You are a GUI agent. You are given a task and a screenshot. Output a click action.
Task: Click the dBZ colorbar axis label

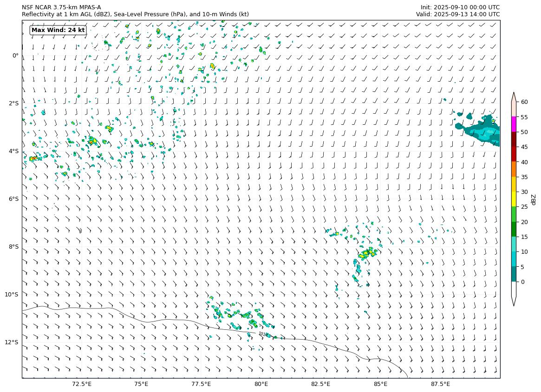(534, 199)
